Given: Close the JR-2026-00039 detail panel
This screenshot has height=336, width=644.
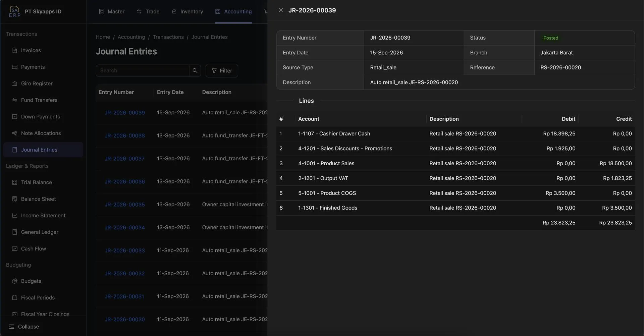Looking at the screenshot, I should (x=281, y=10).
